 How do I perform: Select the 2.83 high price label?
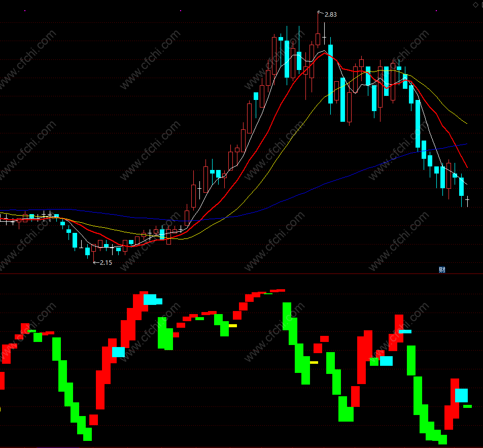click(330, 15)
